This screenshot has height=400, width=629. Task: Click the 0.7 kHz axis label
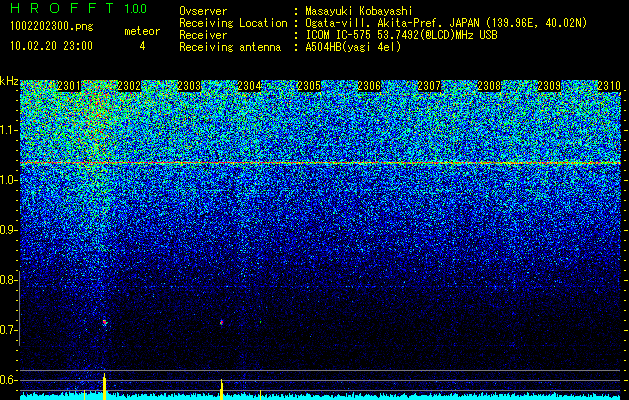tap(8, 330)
